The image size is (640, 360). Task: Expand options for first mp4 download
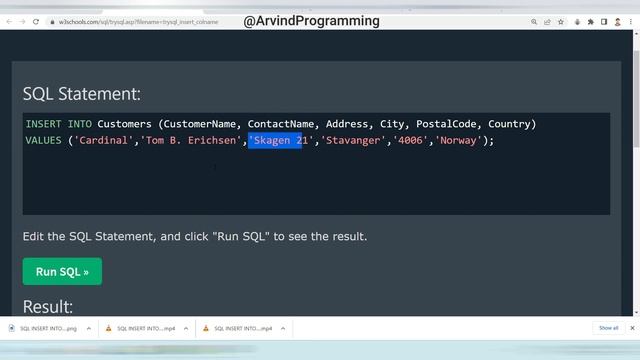pos(186,328)
